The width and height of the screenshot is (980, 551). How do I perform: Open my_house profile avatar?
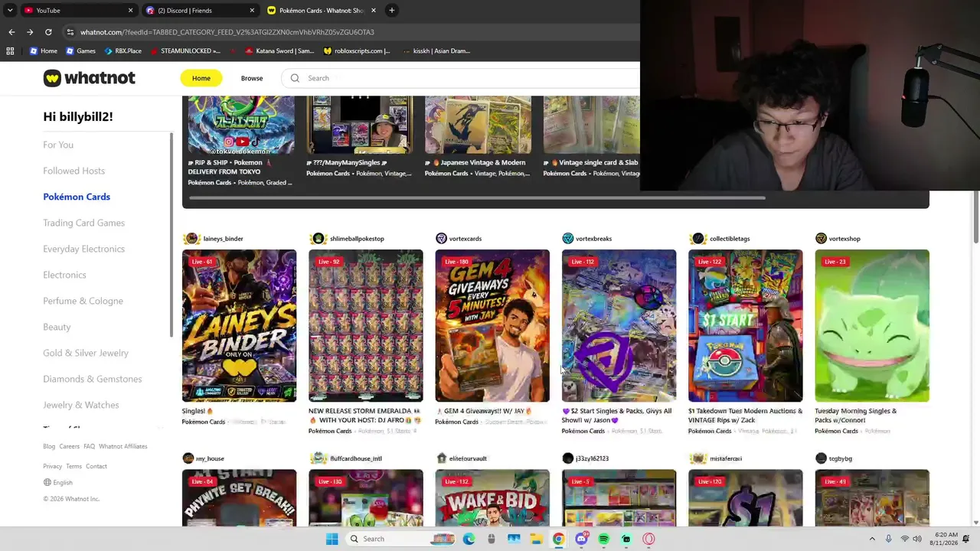188,458
